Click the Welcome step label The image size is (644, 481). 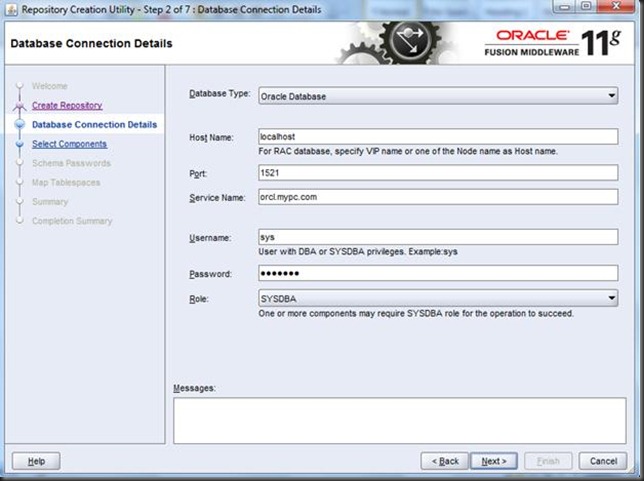(x=50, y=86)
